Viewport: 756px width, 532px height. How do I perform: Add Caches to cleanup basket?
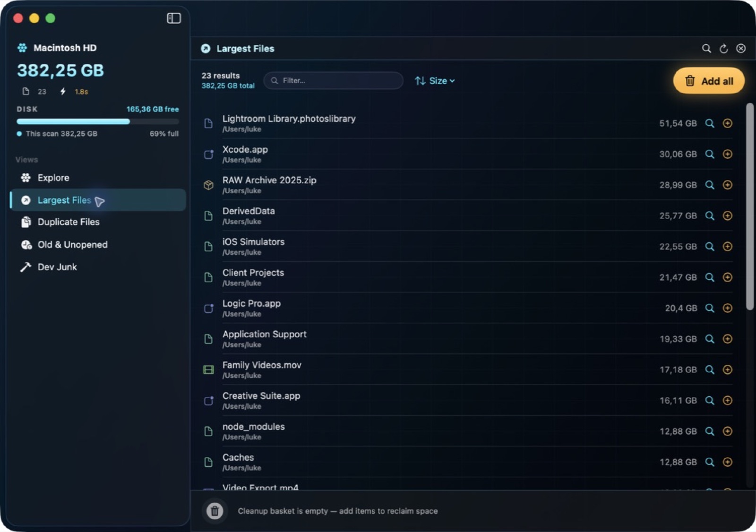click(x=728, y=462)
